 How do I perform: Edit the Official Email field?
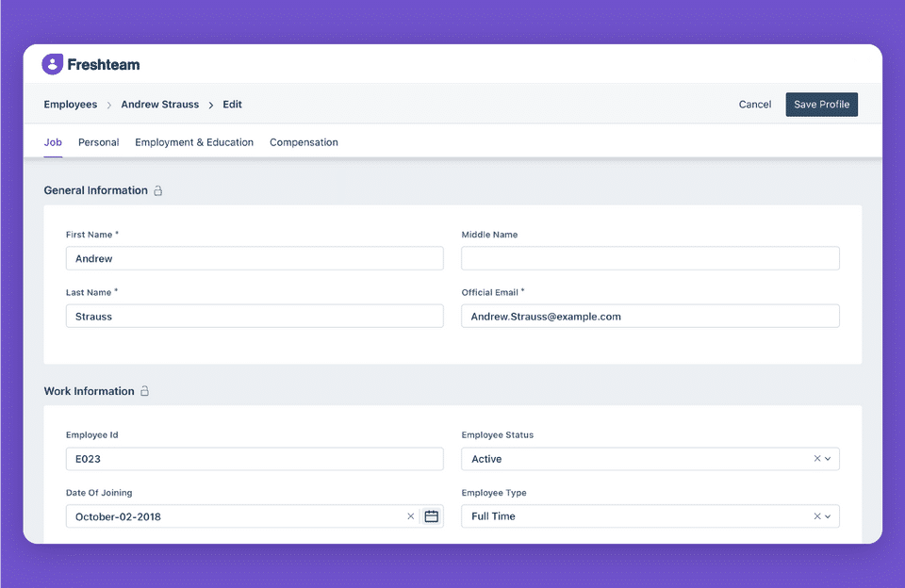(x=650, y=317)
